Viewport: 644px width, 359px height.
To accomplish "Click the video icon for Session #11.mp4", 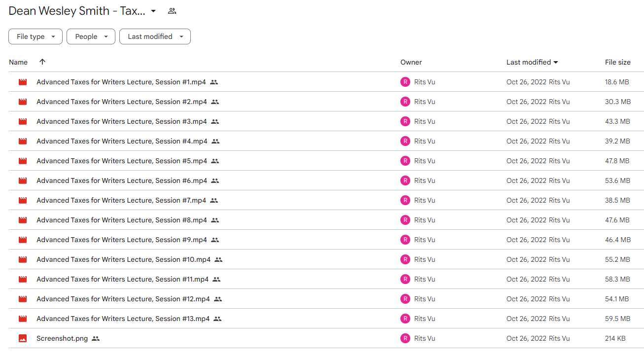I will pos(23,279).
